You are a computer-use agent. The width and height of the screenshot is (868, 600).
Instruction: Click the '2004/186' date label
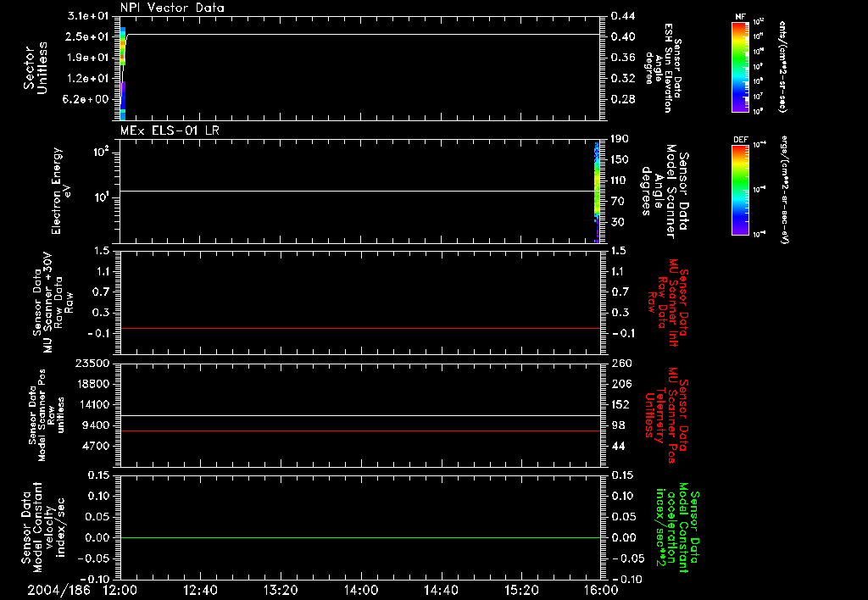click(x=58, y=590)
